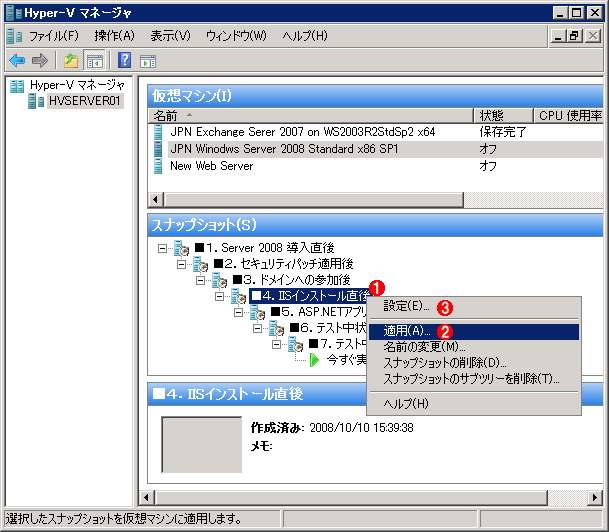The width and height of the screenshot is (609, 532).
Task: Click the JPN Exchange Serer VM icon
Action: [x=158, y=132]
